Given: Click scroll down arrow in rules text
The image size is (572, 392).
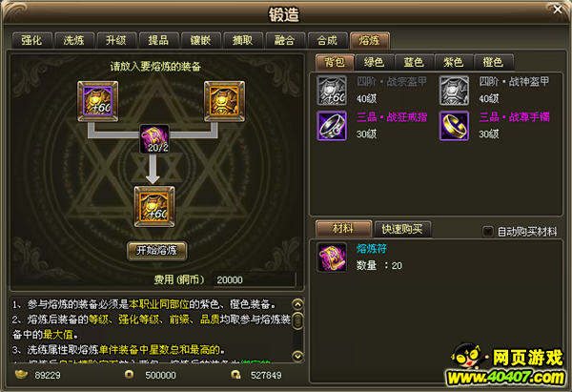Looking at the screenshot, I should click(298, 356).
